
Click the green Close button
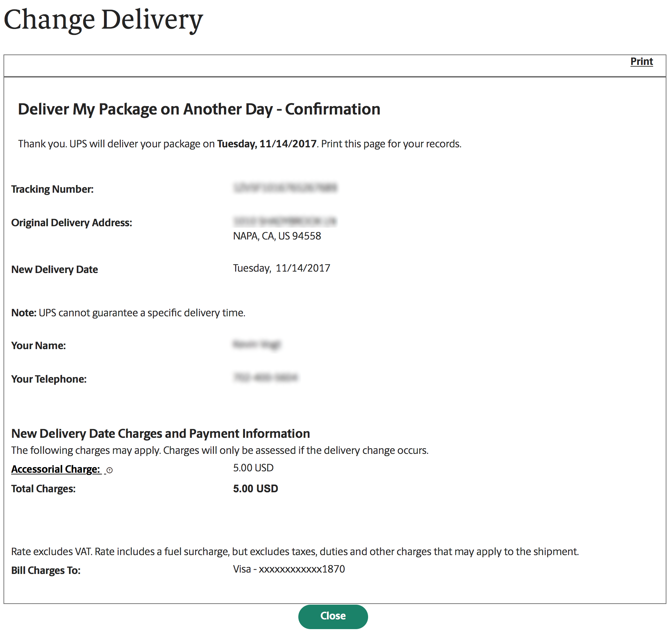333,616
